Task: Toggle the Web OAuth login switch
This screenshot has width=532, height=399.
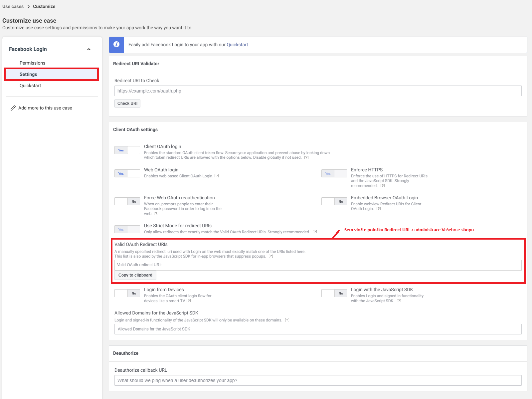Action: click(127, 173)
